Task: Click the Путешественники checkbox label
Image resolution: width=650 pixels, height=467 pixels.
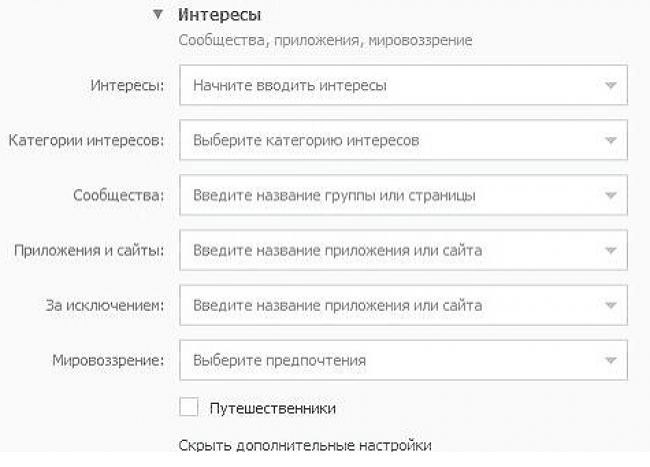Action: coord(272,409)
